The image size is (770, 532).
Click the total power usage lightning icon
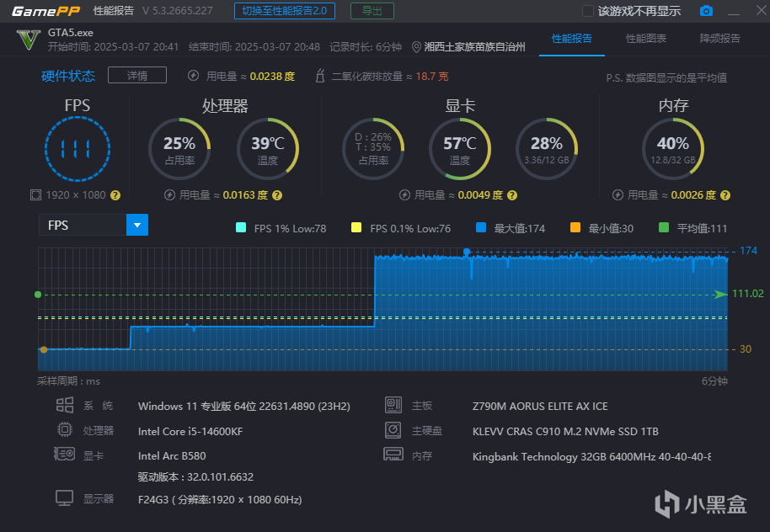click(194, 76)
